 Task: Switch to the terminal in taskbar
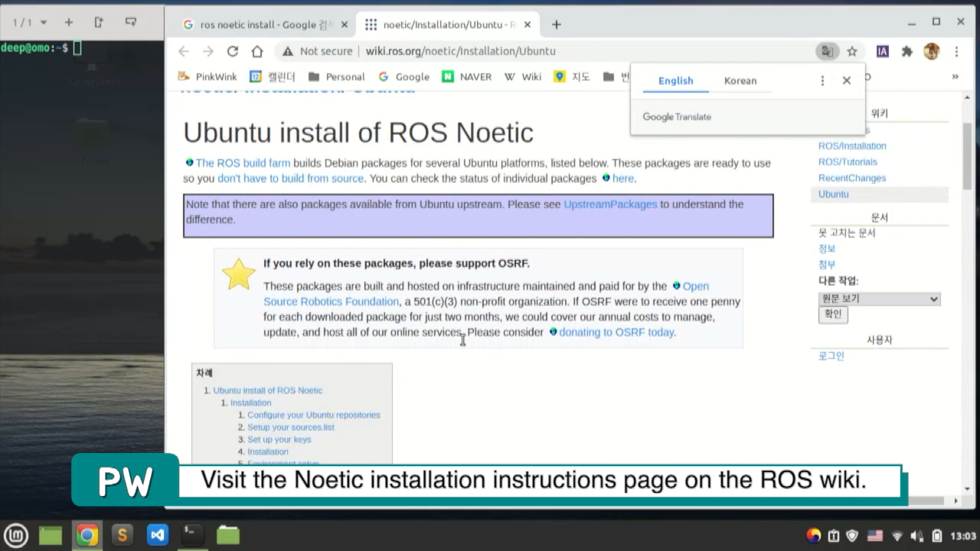(x=192, y=535)
